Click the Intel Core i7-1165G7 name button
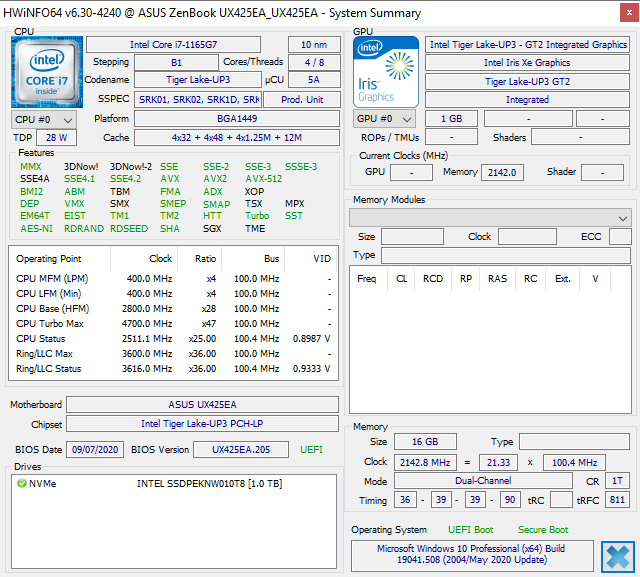Screen dimensions: 640x577 coord(173,45)
